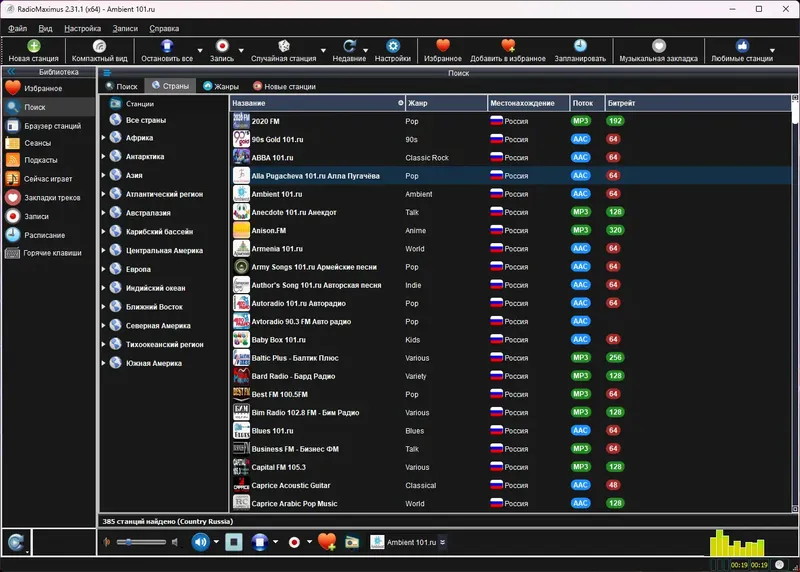The width and height of the screenshot is (800, 572).
Task: Sort by the Name column header
Action: pyautogui.click(x=317, y=103)
